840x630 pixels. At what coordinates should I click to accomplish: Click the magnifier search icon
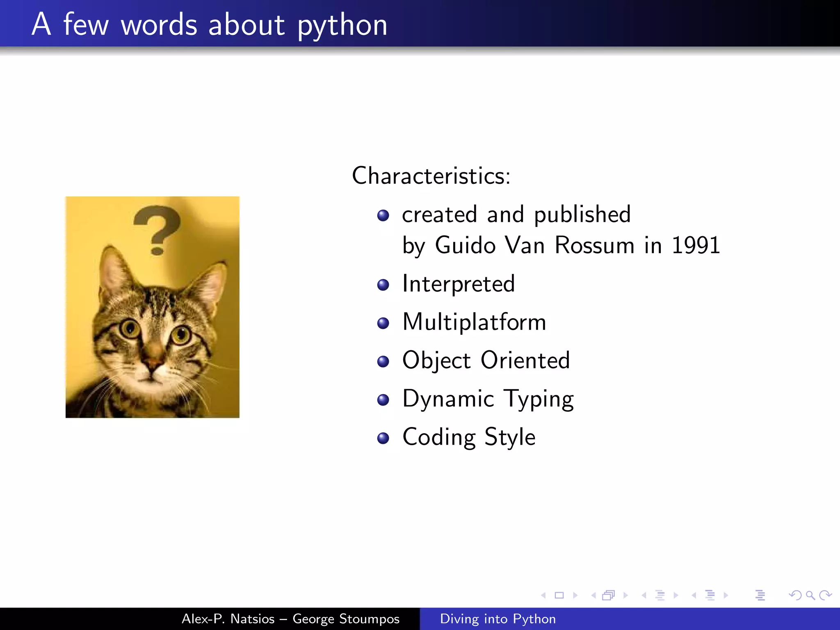pyautogui.click(x=810, y=595)
